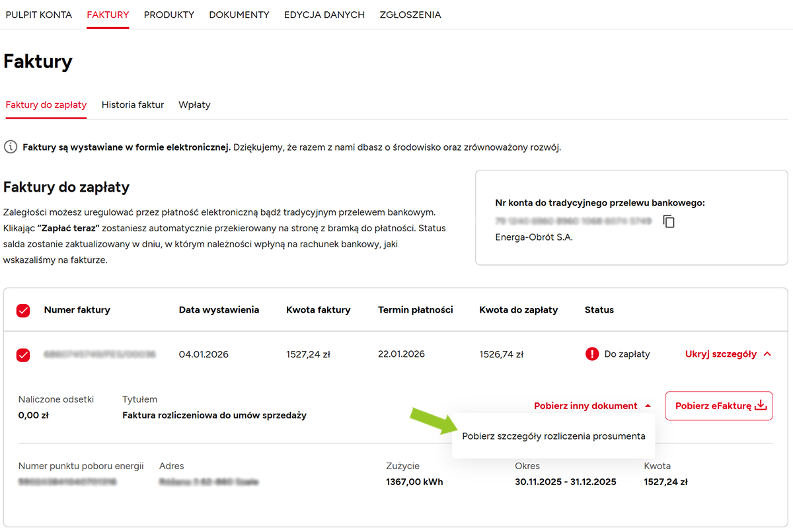Open the PRODUKTY navigation item
Viewport: 793px width, 532px height.
tap(169, 15)
